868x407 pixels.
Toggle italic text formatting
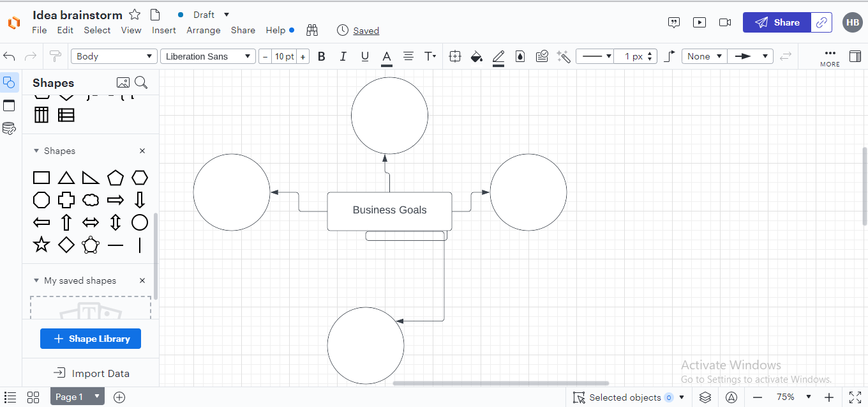[x=343, y=56]
